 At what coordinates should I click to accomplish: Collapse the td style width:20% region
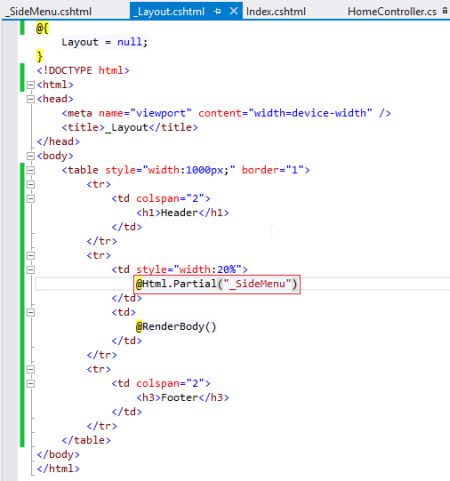(30, 270)
